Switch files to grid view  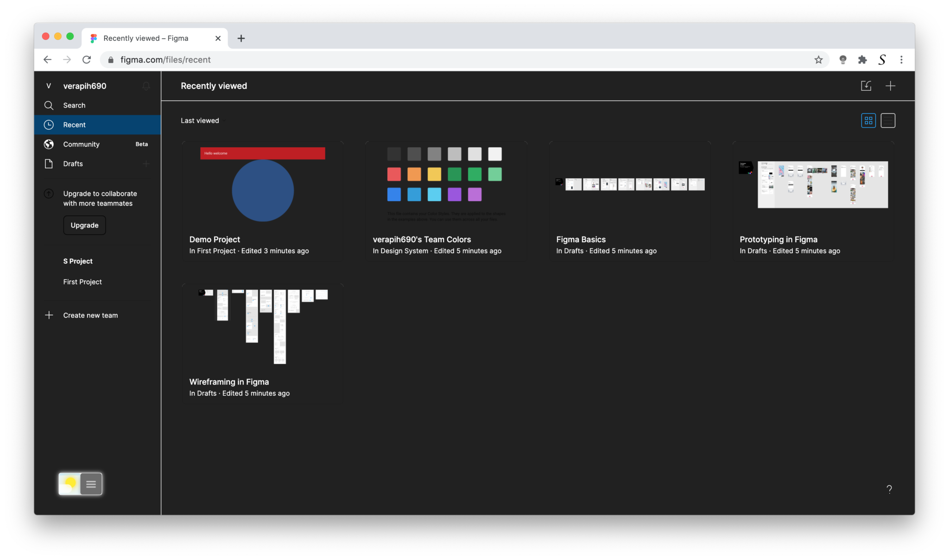click(868, 120)
